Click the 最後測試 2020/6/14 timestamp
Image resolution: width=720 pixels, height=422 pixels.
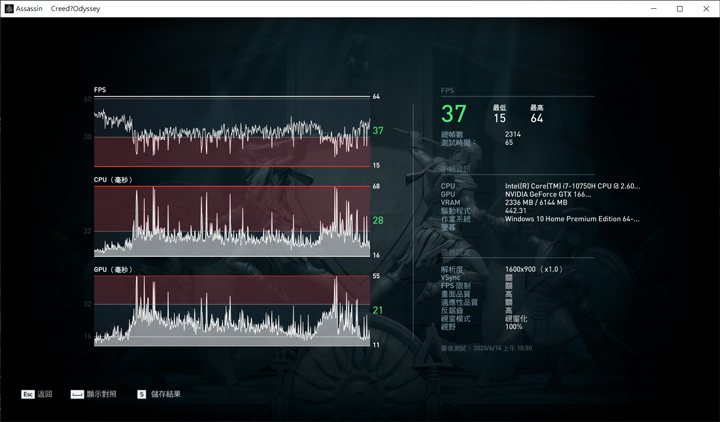(486, 348)
